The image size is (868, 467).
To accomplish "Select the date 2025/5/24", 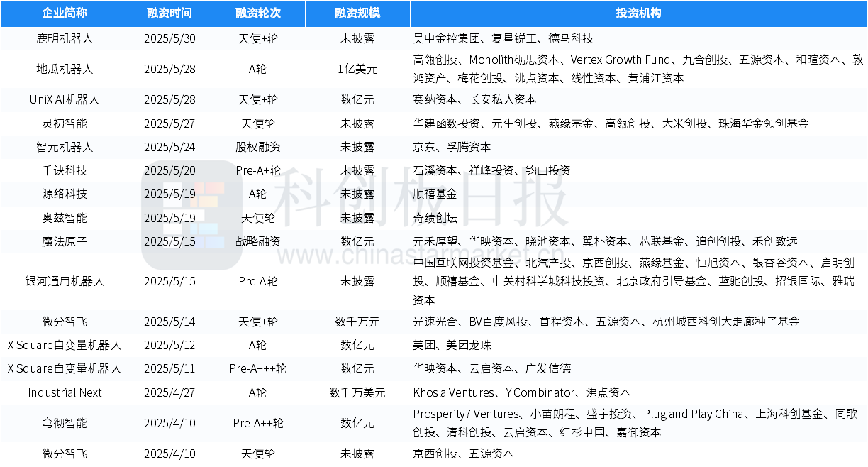I will click(x=168, y=147).
